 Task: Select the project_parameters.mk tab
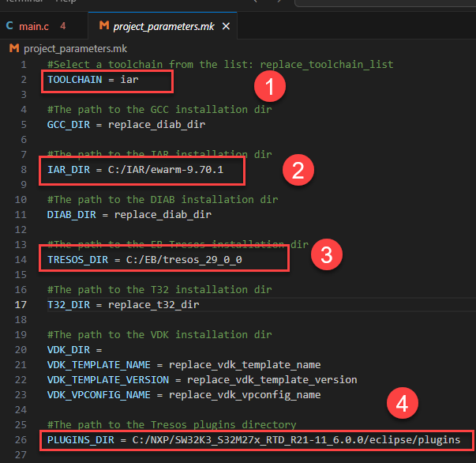pos(163,26)
